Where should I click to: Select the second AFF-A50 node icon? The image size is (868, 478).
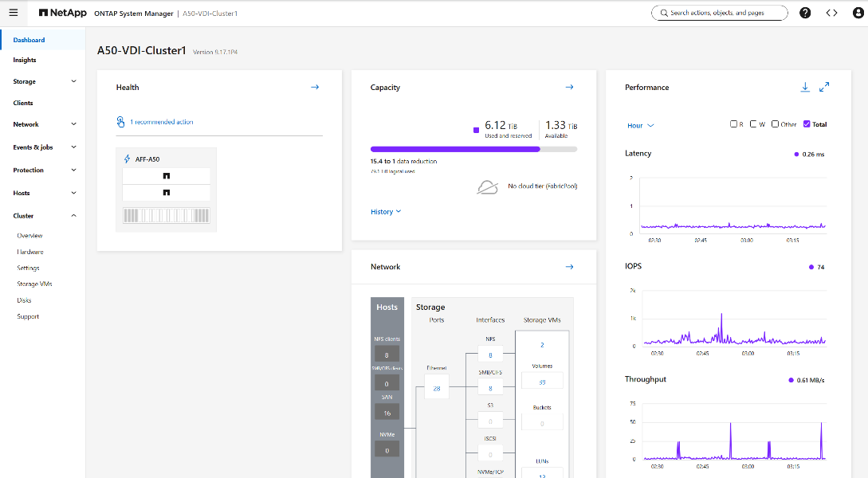166,193
